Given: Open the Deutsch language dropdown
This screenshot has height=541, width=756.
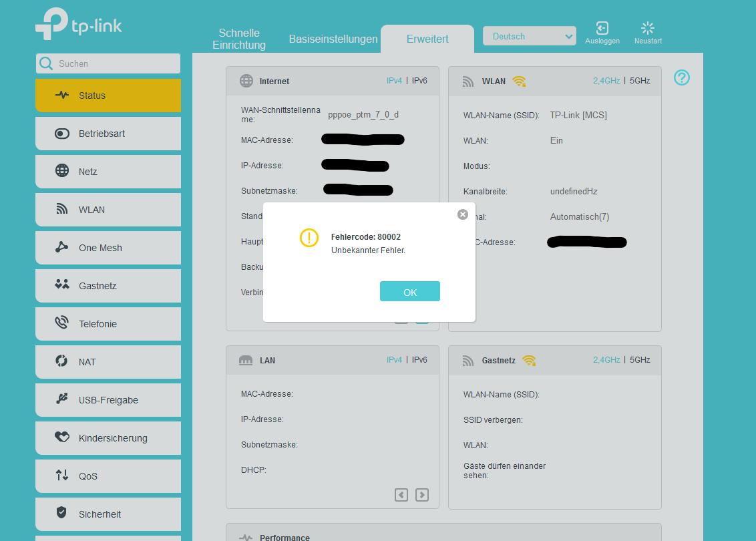Looking at the screenshot, I should pos(530,36).
